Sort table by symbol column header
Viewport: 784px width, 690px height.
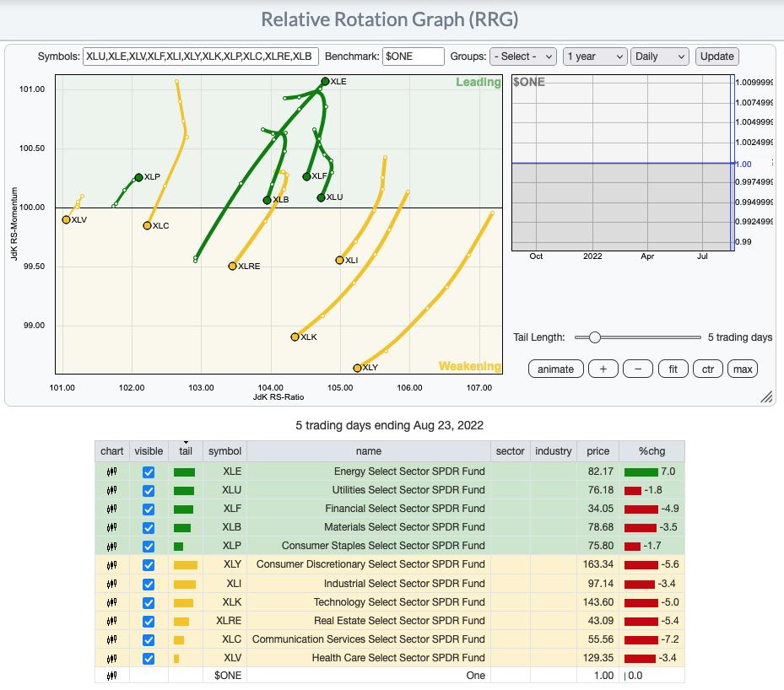[x=225, y=451]
